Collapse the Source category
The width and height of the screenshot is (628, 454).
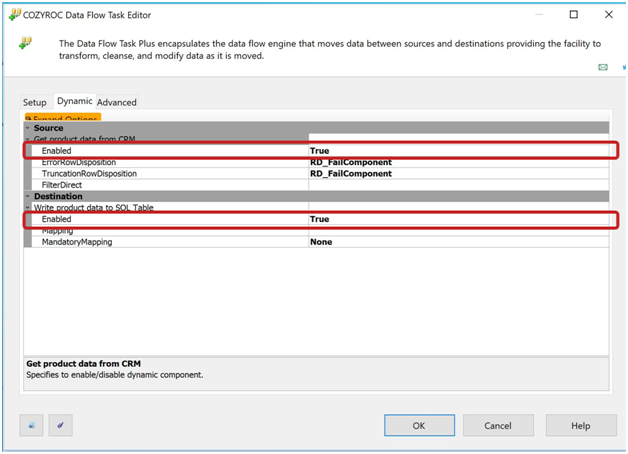pyautogui.click(x=28, y=128)
